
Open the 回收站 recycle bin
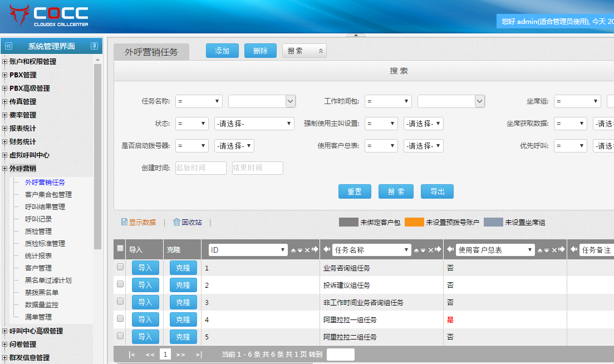pos(188,222)
